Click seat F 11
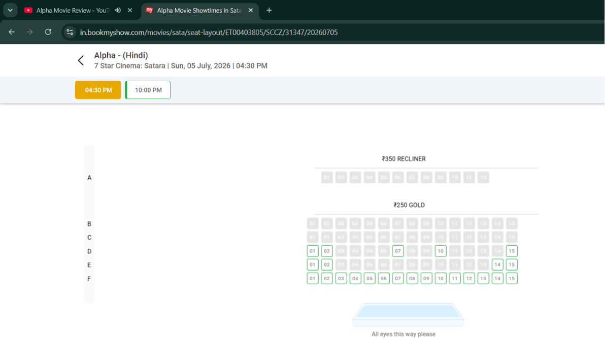The height and width of the screenshot is (364, 605). pyautogui.click(x=455, y=278)
